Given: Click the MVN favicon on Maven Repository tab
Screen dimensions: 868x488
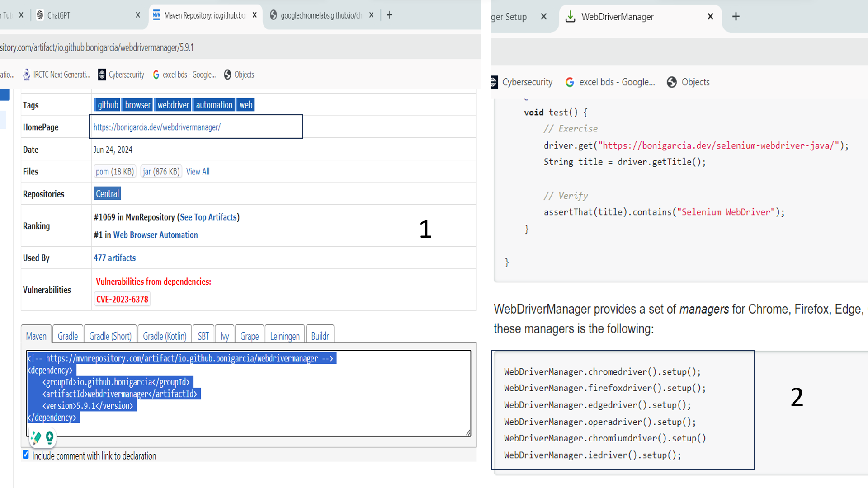Looking at the screenshot, I should pyautogui.click(x=156, y=15).
